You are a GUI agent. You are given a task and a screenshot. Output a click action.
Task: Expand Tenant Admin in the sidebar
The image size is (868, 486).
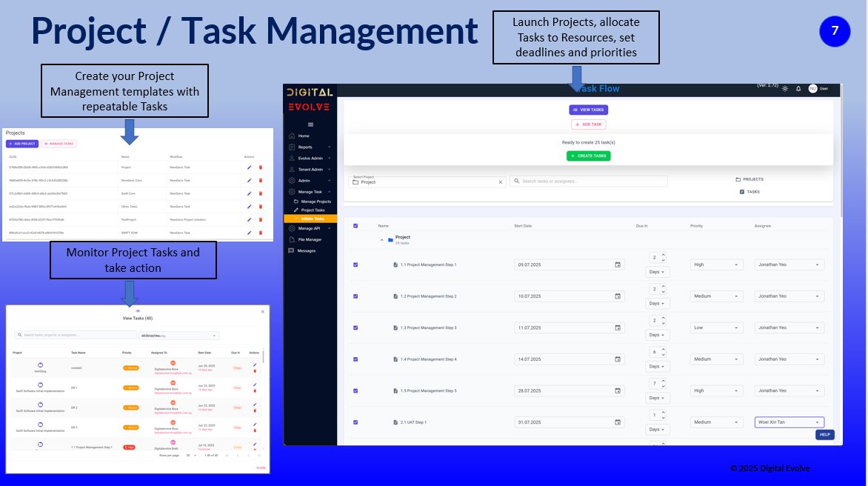point(310,170)
